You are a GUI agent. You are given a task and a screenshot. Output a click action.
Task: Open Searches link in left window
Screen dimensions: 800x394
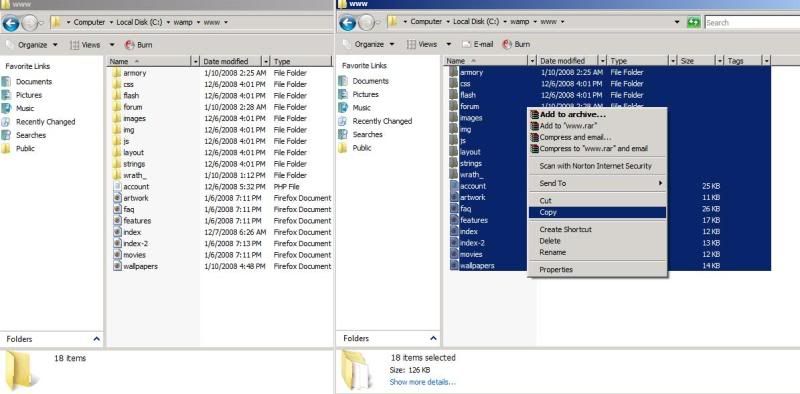(31, 135)
